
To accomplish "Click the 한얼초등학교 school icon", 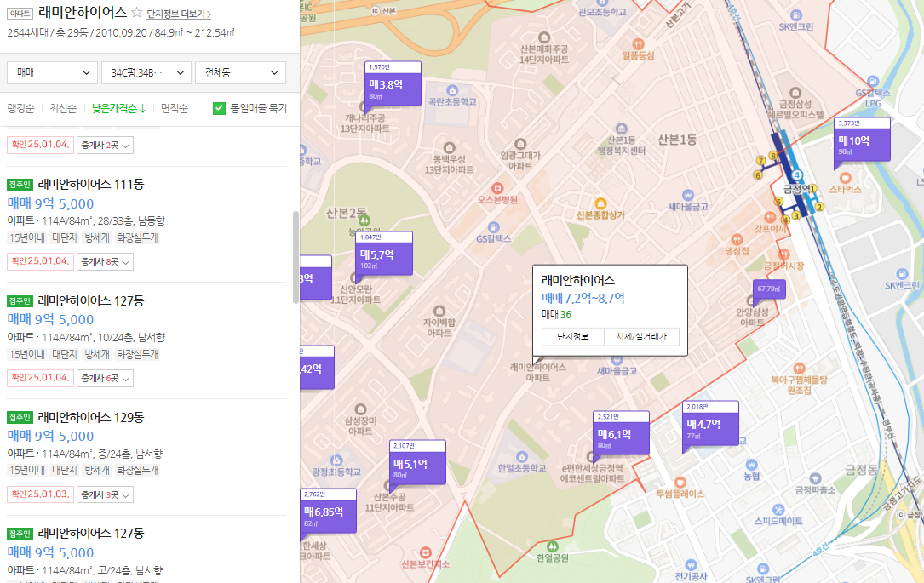I will (521, 456).
